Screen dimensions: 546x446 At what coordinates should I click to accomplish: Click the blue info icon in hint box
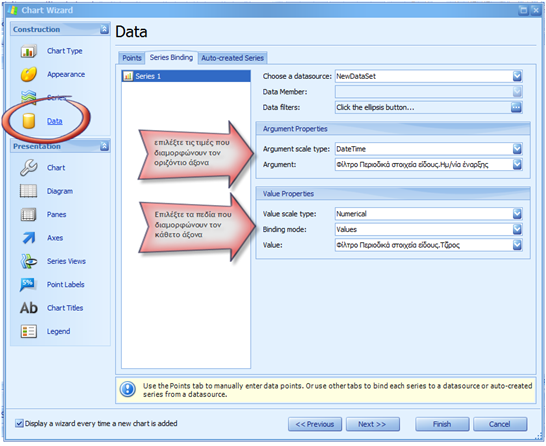point(128,389)
